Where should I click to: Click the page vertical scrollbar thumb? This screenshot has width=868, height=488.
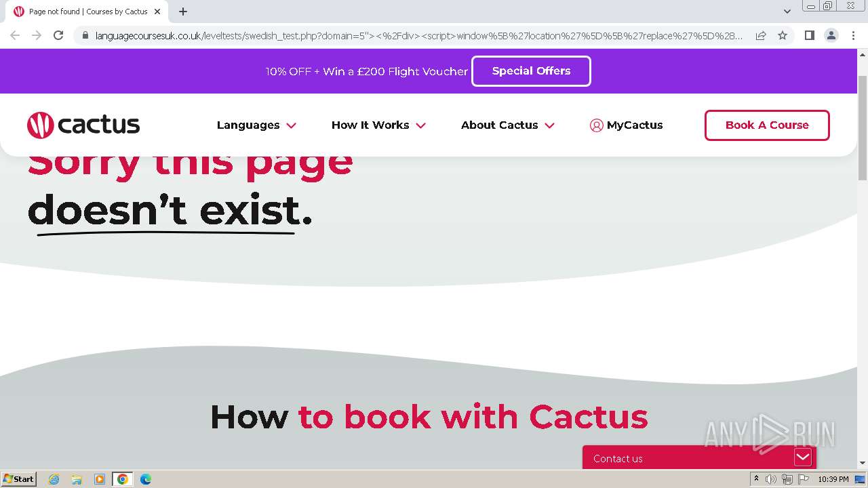[x=862, y=129]
